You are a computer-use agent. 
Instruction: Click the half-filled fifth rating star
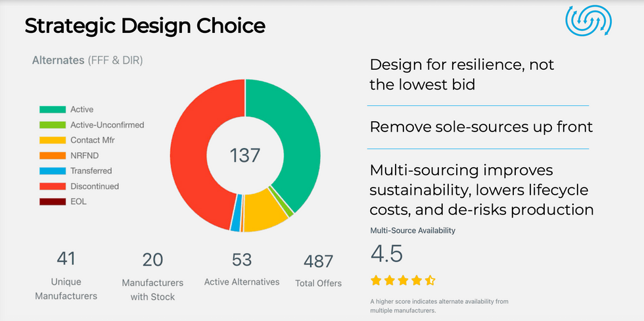pyautogui.click(x=430, y=280)
